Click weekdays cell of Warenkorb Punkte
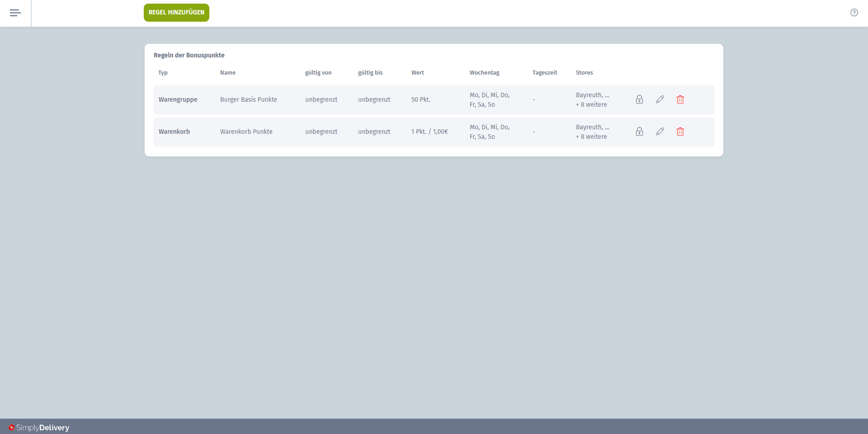Viewport: 868px width, 434px height. [490, 132]
